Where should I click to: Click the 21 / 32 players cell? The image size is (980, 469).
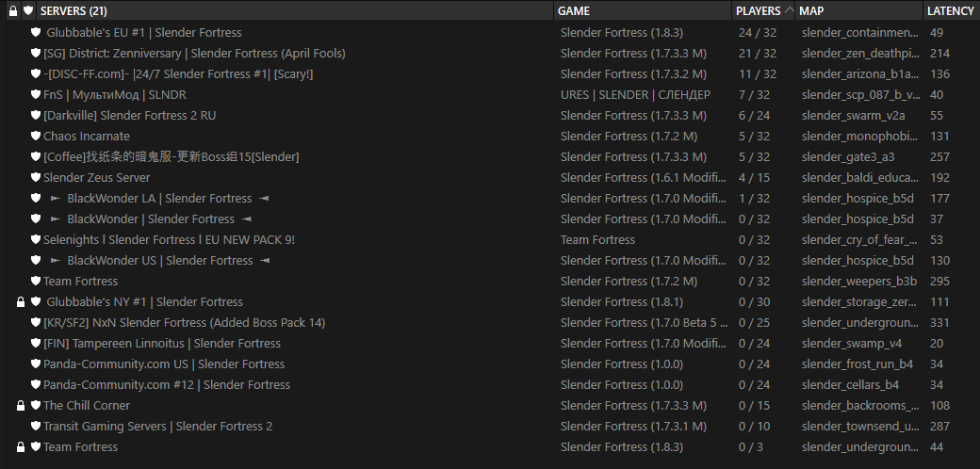[758, 53]
